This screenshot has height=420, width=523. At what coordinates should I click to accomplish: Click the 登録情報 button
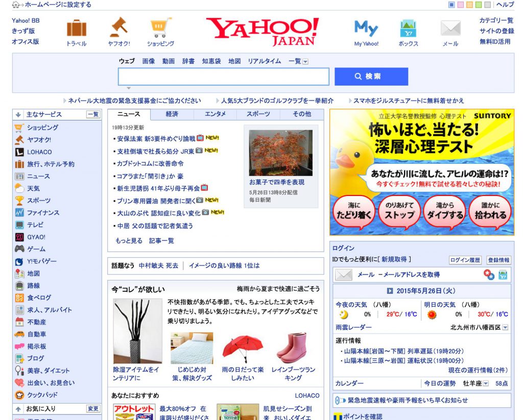coord(498,260)
